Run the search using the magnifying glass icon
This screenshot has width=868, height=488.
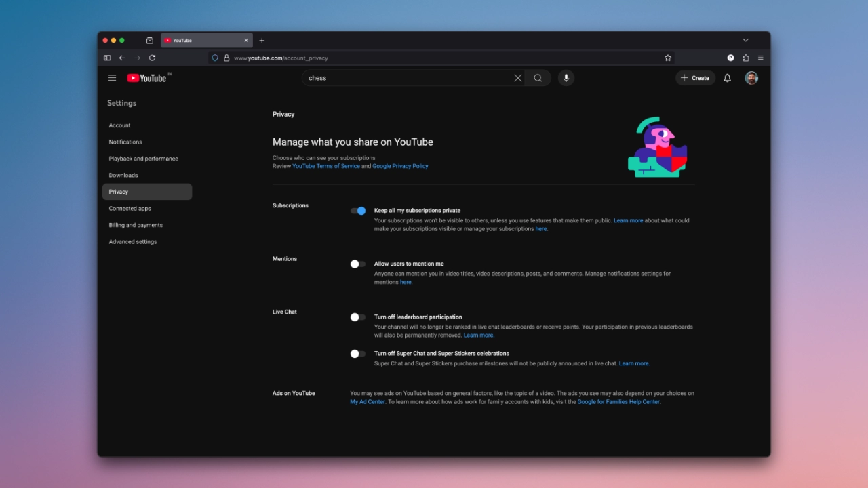click(x=537, y=78)
